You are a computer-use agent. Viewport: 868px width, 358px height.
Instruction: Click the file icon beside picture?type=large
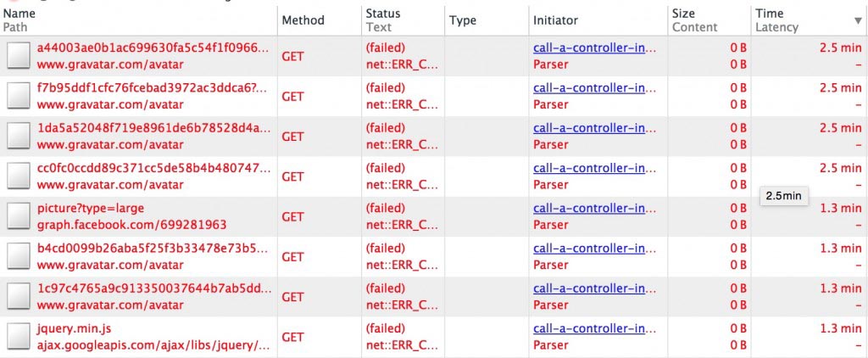pos(19,216)
